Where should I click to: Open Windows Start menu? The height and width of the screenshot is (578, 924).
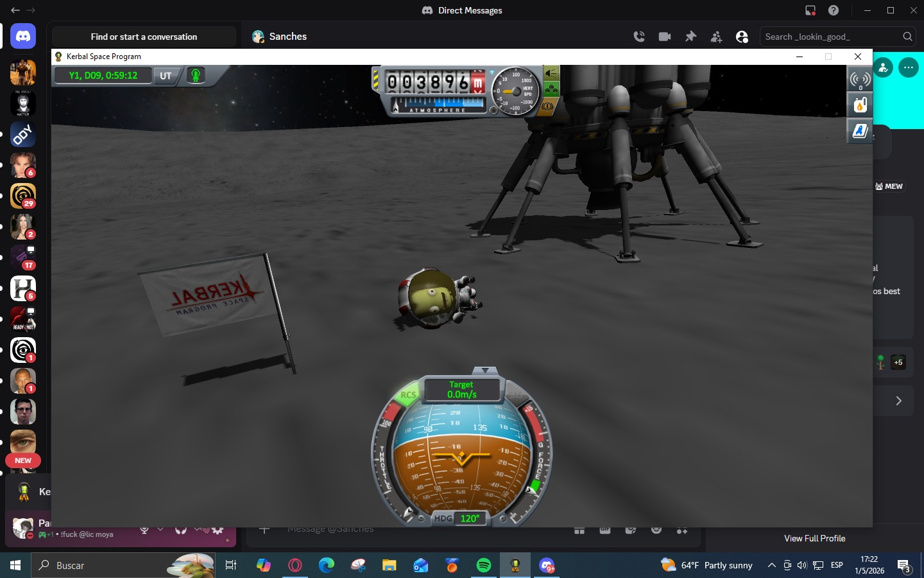(x=15, y=565)
